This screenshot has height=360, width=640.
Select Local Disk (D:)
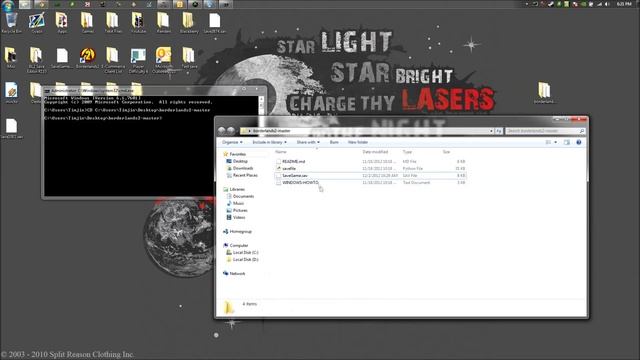(242, 259)
